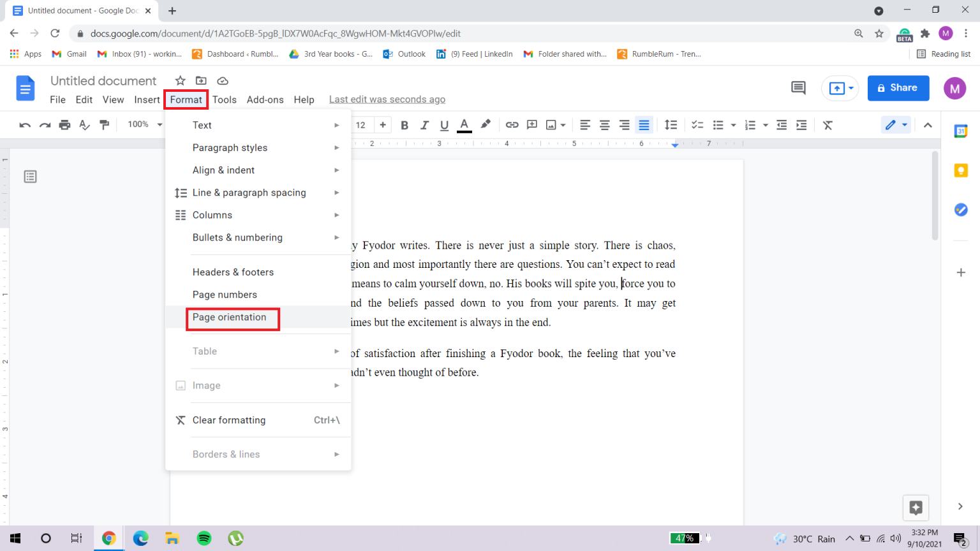This screenshot has width=980, height=551.
Task: Enable justify text alignment
Action: pyautogui.click(x=644, y=125)
